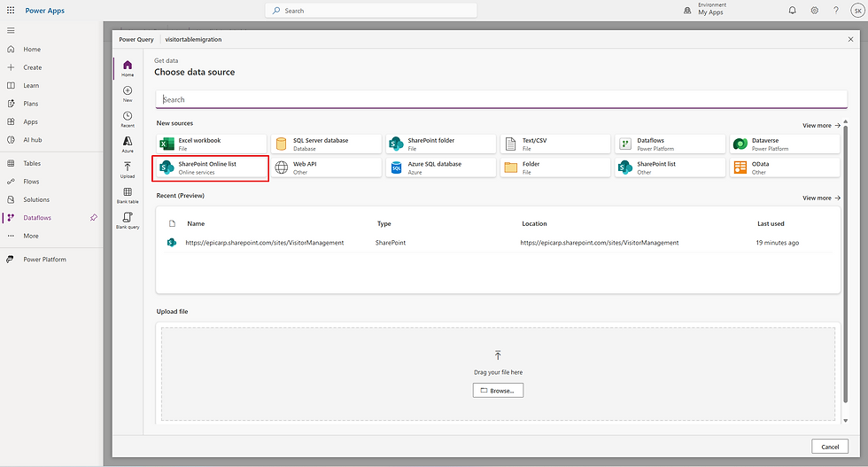Choose the Web API connector
The image size is (868, 467).
326,167
